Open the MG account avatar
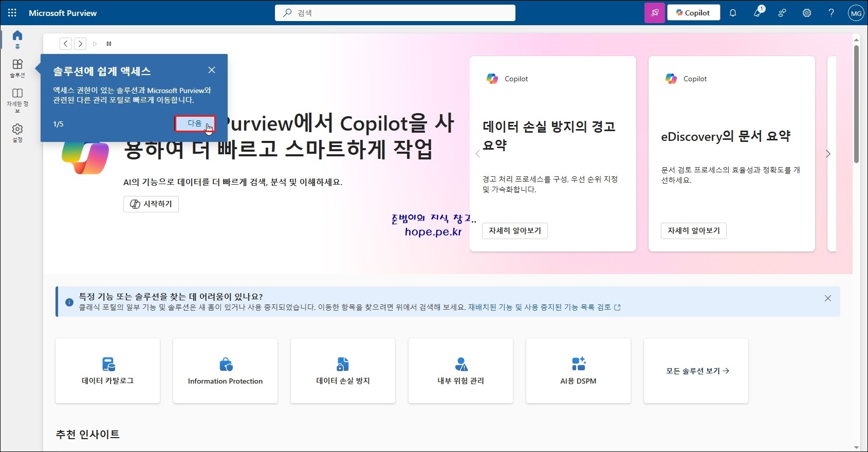 tap(856, 13)
